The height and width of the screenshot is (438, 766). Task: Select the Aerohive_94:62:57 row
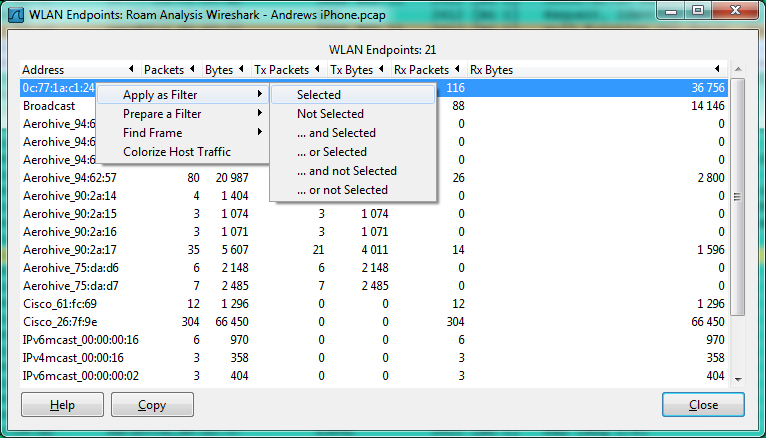tap(374, 178)
